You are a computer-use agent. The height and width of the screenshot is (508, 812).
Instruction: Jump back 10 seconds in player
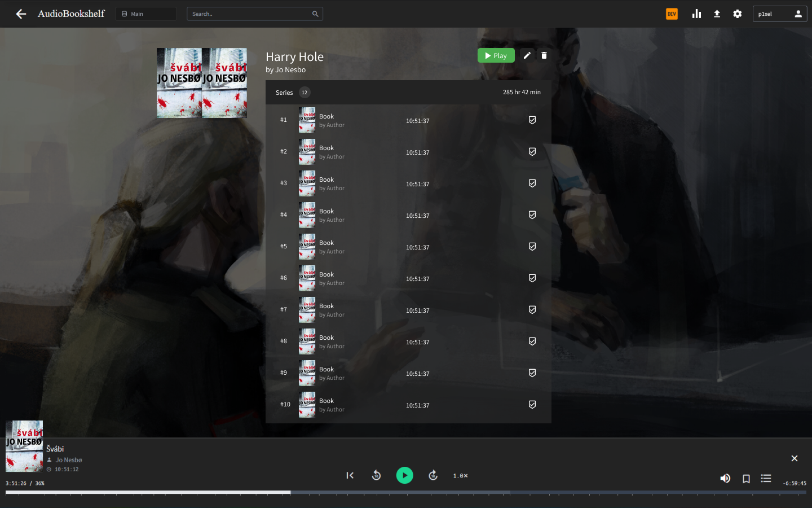[x=376, y=475]
